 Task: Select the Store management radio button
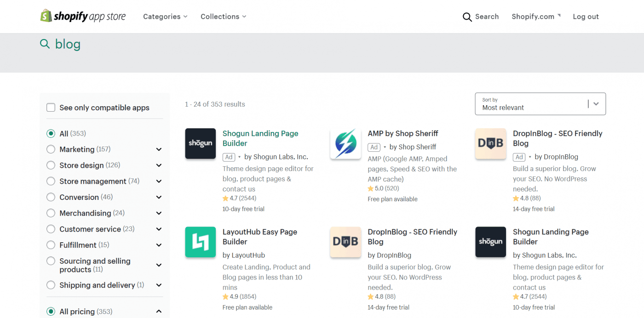tap(51, 182)
